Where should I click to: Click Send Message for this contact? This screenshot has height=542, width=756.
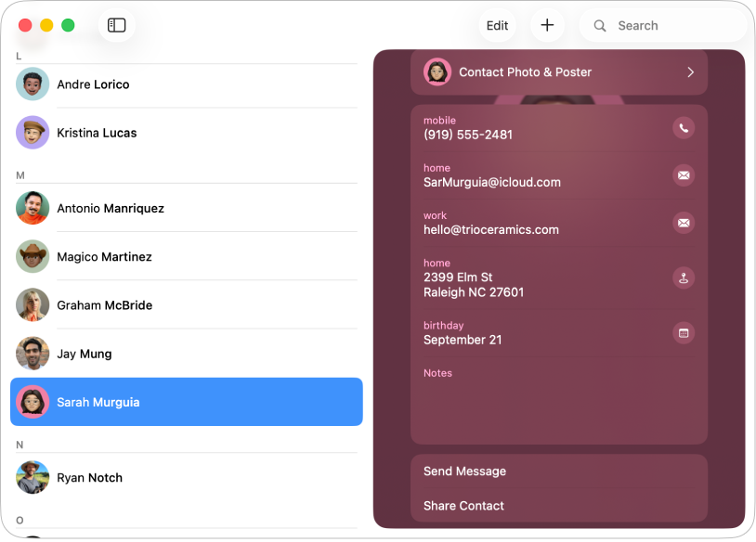click(464, 471)
